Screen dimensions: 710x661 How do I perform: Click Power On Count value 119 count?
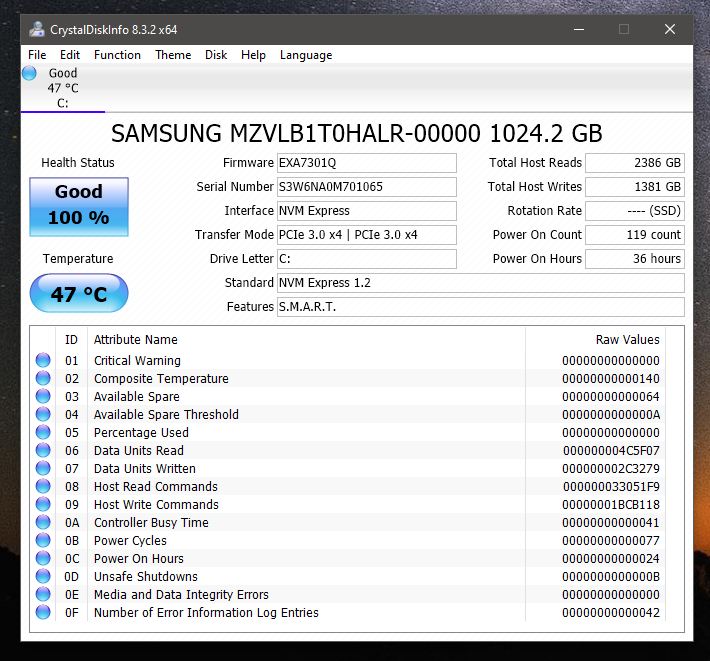pyautogui.click(x=635, y=235)
